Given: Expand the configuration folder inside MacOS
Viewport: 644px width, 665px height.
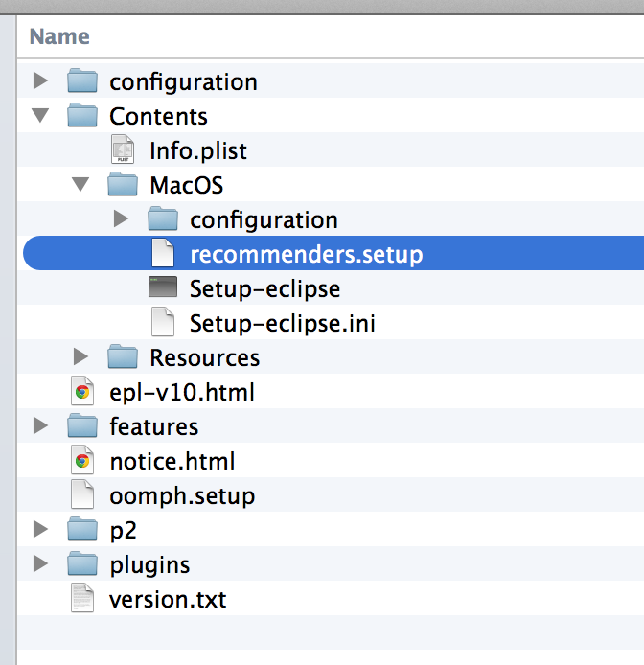Looking at the screenshot, I should (x=122, y=218).
